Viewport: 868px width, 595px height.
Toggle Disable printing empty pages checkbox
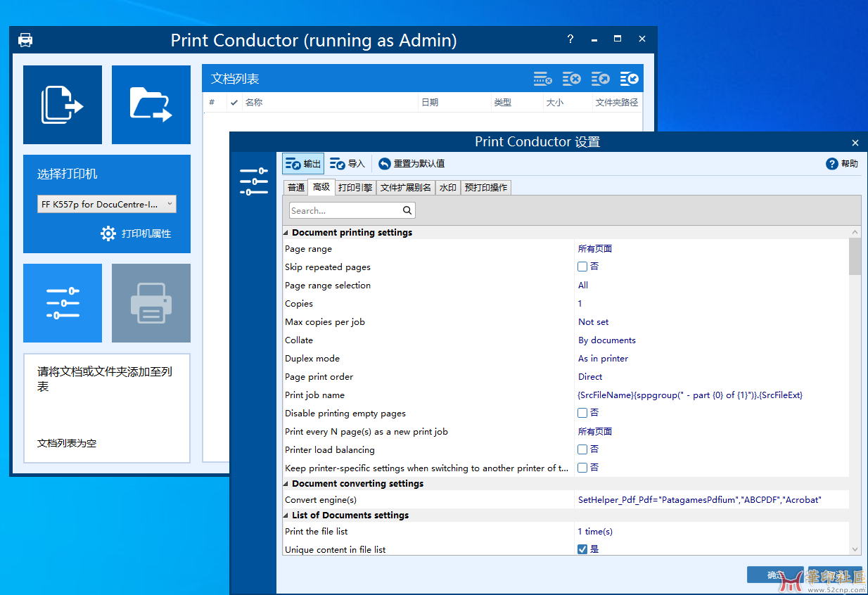point(582,413)
